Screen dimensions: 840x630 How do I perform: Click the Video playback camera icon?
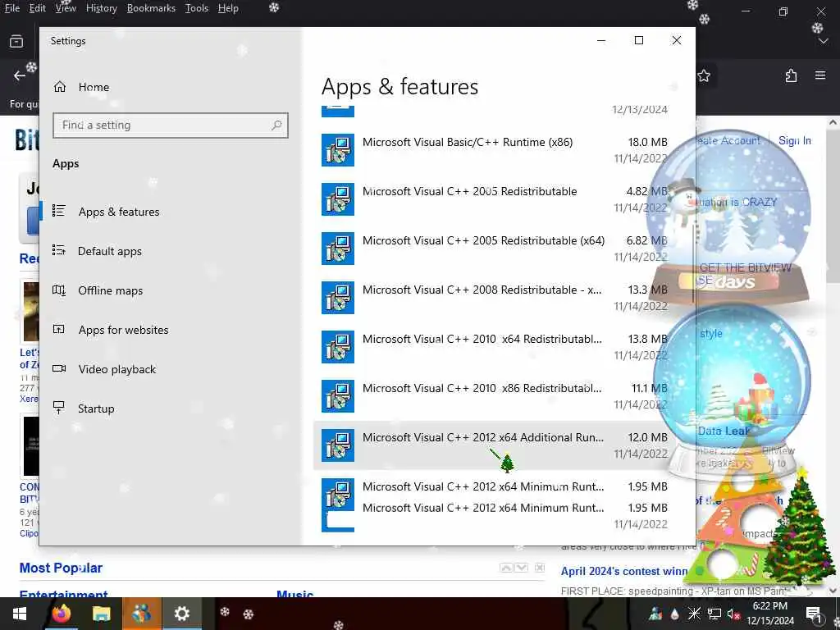[x=59, y=368]
